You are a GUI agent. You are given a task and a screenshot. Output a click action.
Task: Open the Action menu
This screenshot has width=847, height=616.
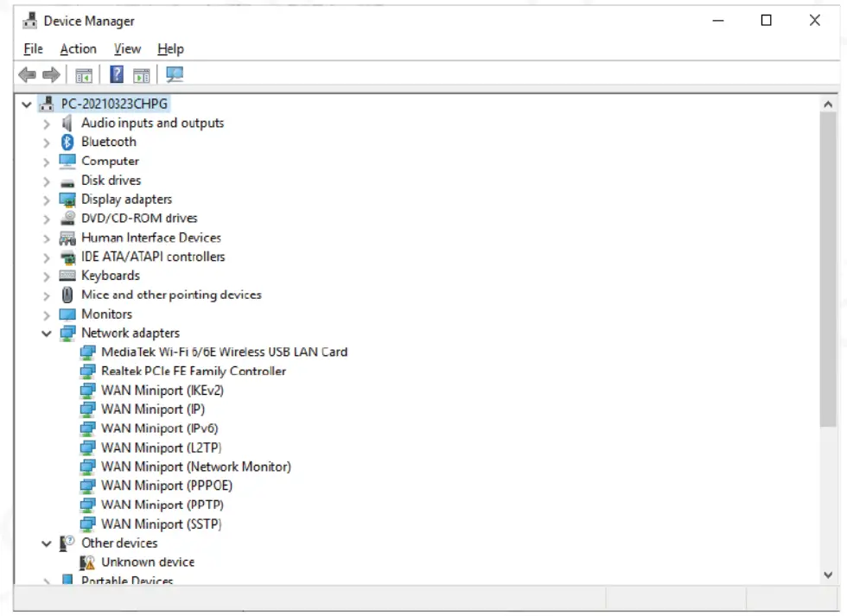tap(78, 49)
